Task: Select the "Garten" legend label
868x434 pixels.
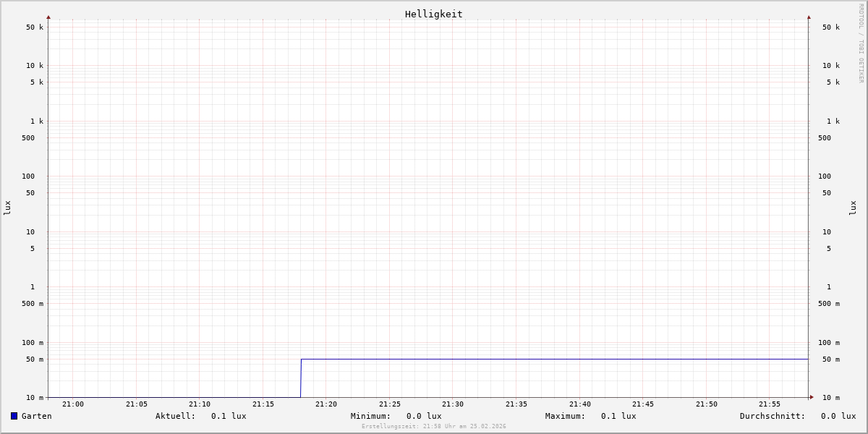Action: (x=37, y=416)
